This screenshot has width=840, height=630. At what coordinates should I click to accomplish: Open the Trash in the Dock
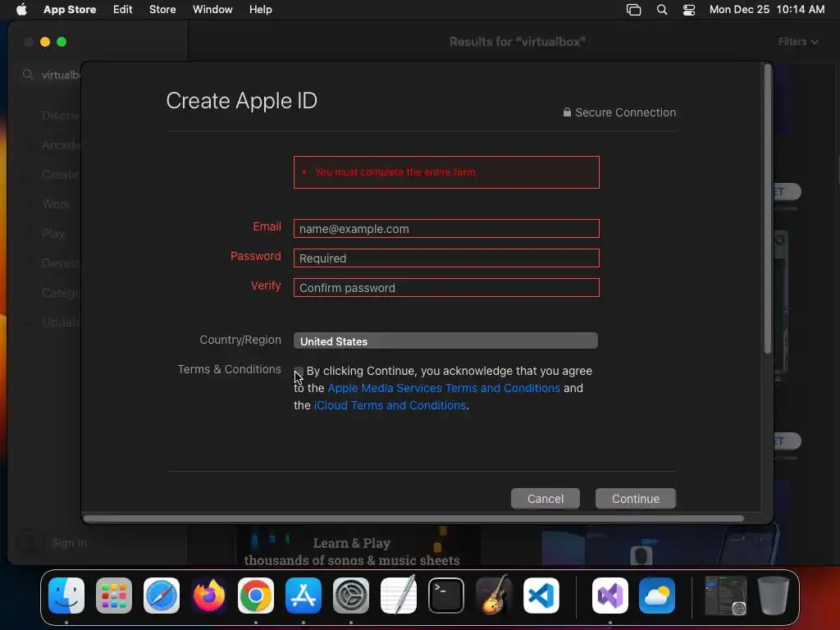coord(774,596)
